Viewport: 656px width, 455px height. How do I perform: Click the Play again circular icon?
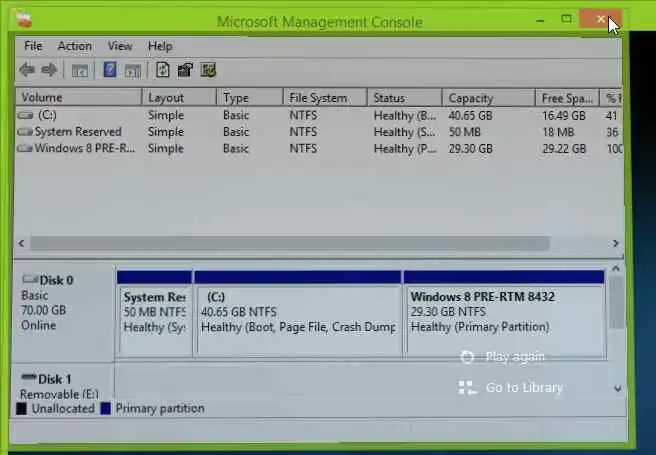point(467,357)
